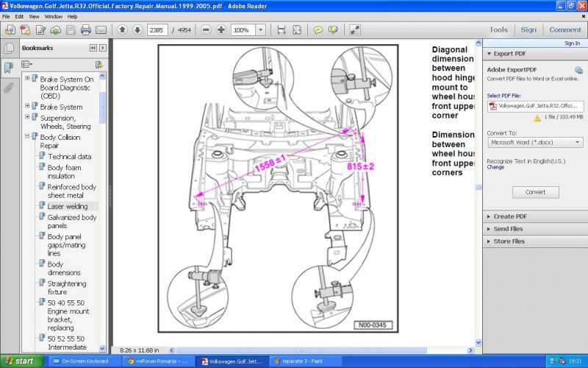Click the zoom out minus button
This screenshot has width=588, height=368.
click(x=205, y=30)
